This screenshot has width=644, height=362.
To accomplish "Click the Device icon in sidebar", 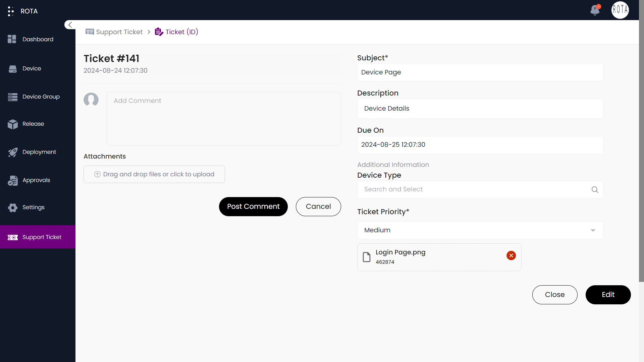I will (x=13, y=69).
